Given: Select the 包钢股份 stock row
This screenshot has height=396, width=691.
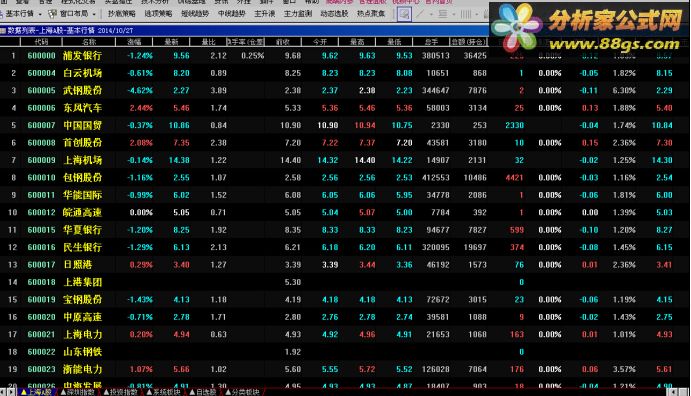Looking at the screenshot, I should [x=346, y=178].
